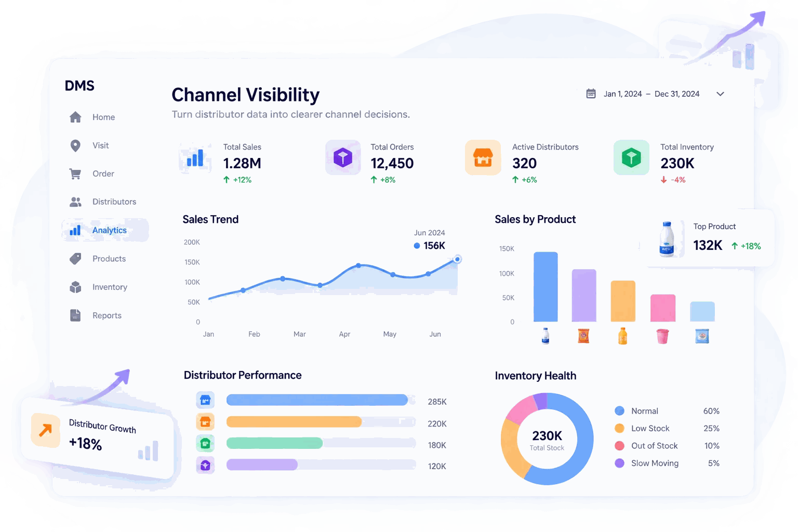Click the Products tag icon
Image resolution: width=798 pixels, height=532 pixels.
pos(75,259)
